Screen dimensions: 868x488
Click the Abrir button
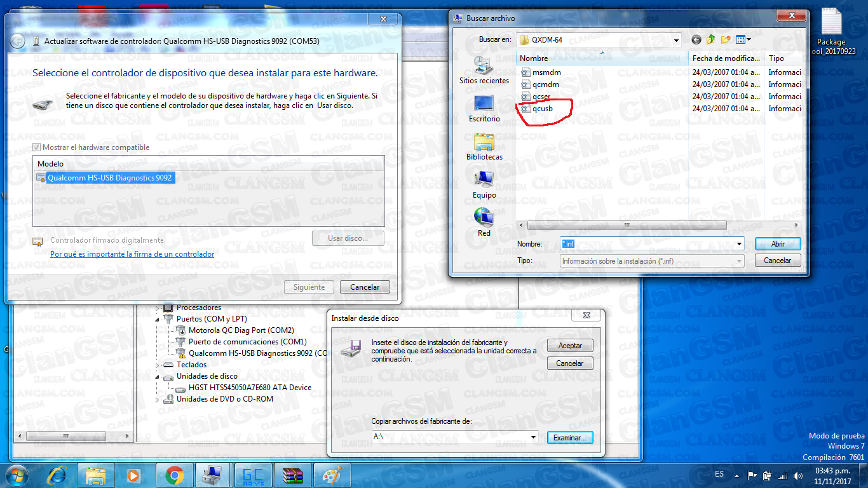(778, 244)
